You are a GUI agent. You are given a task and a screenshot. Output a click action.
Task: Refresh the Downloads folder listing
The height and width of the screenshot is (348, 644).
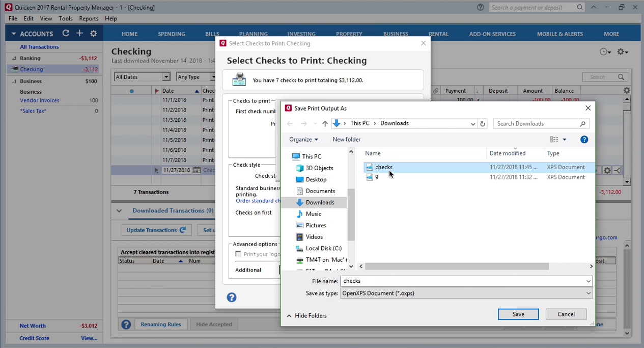(483, 124)
